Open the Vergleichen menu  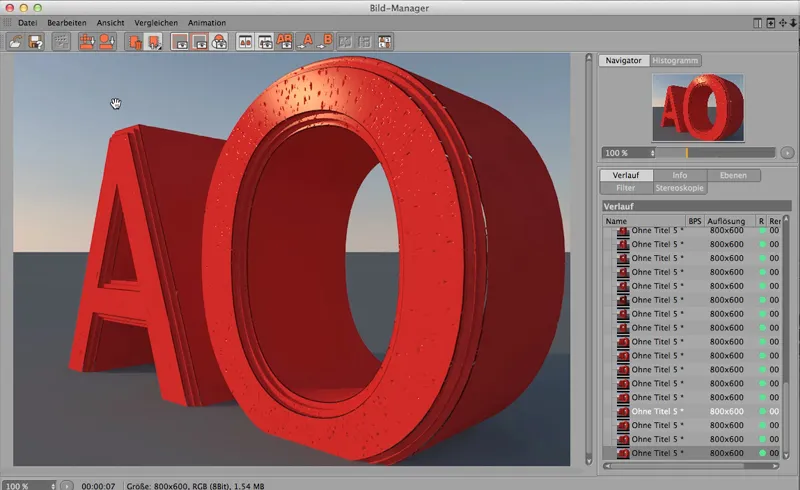pos(156,23)
